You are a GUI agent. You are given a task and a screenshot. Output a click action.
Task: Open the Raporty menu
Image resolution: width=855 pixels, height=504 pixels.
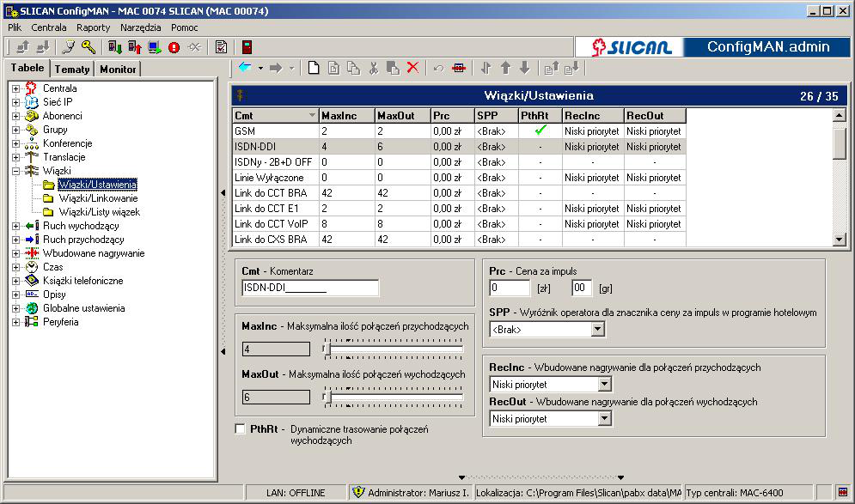[x=94, y=27]
